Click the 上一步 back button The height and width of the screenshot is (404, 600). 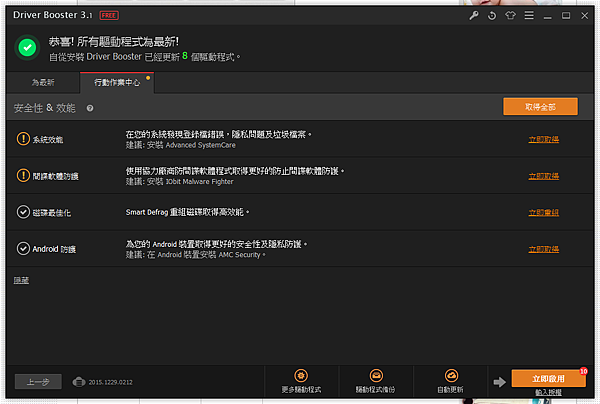point(38,381)
